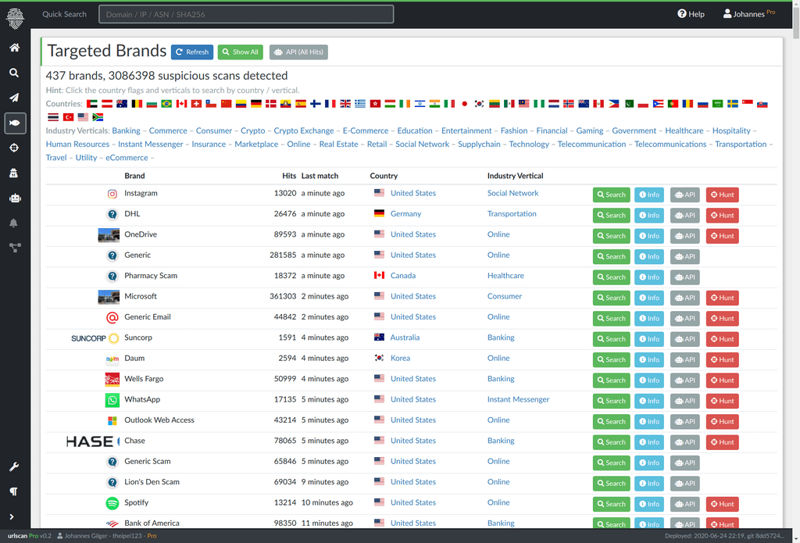Click Info button for DHL row
This screenshot has height=543, width=800.
pyautogui.click(x=649, y=215)
